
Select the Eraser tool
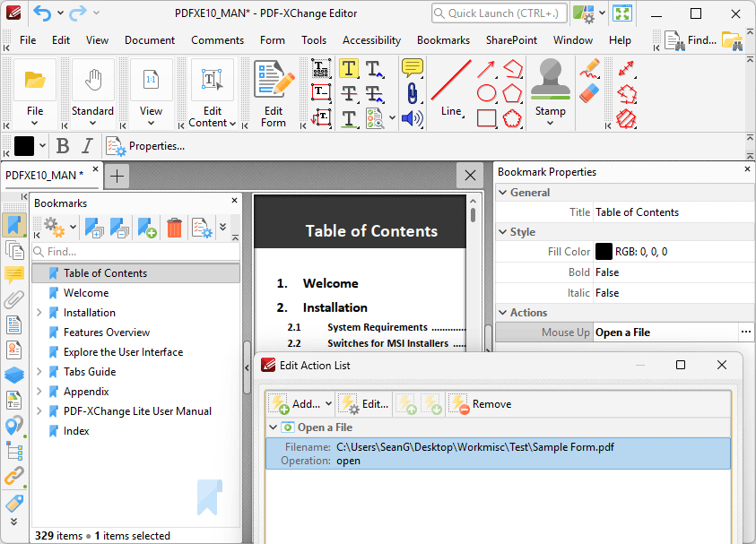[x=589, y=93]
